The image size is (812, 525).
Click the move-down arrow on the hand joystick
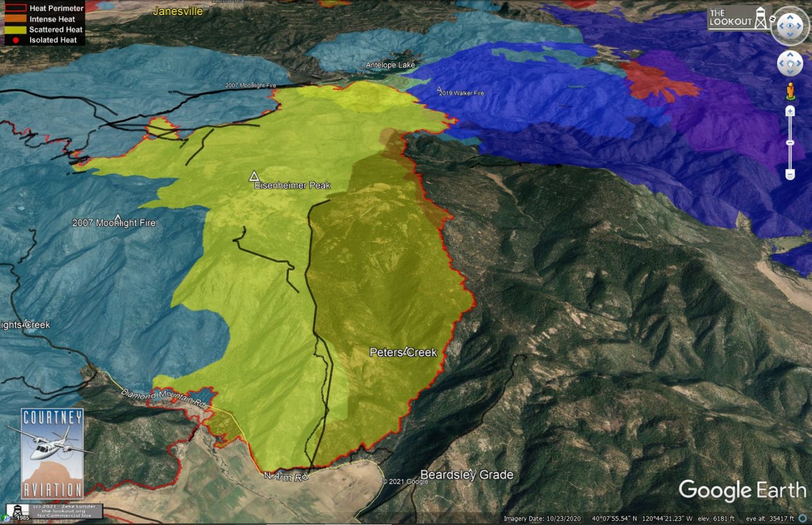click(790, 72)
